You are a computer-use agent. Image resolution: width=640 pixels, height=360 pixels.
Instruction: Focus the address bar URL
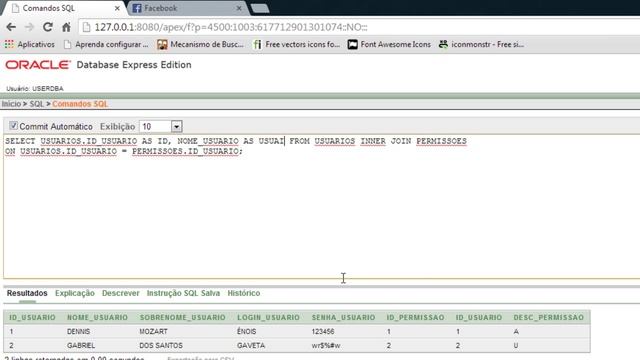(231, 27)
